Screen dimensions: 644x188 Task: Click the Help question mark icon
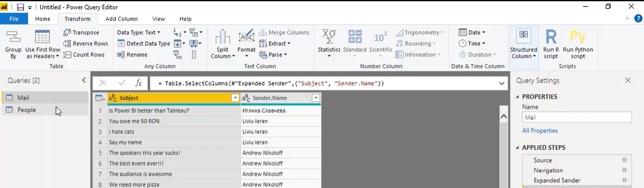pyautogui.click(x=638, y=18)
